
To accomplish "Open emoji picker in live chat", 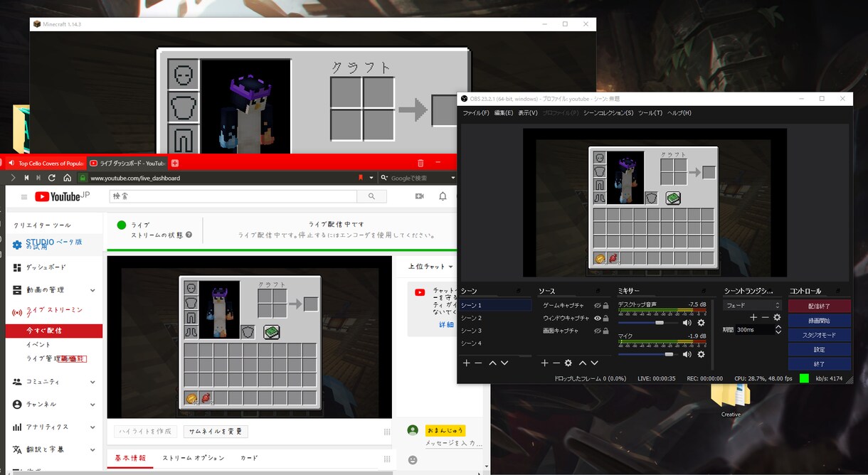I will (x=413, y=460).
